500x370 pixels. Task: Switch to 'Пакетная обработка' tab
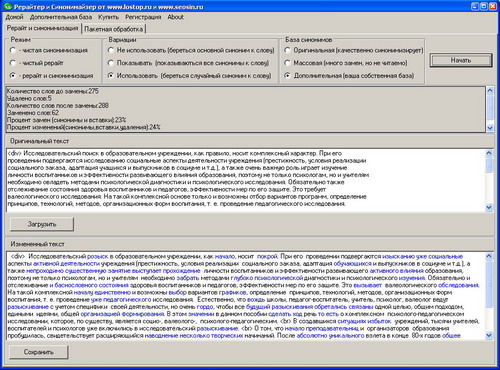(114, 29)
